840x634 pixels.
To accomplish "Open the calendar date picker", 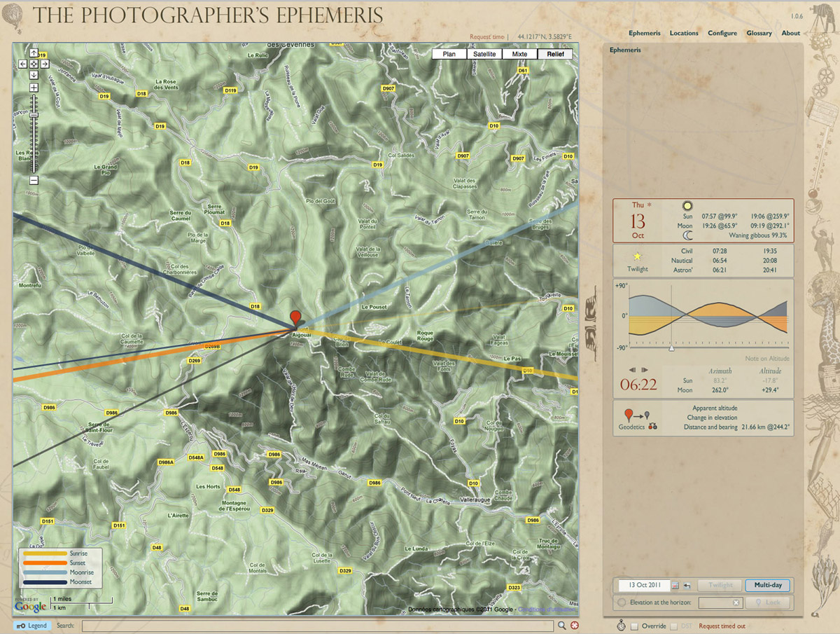I will (x=675, y=585).
